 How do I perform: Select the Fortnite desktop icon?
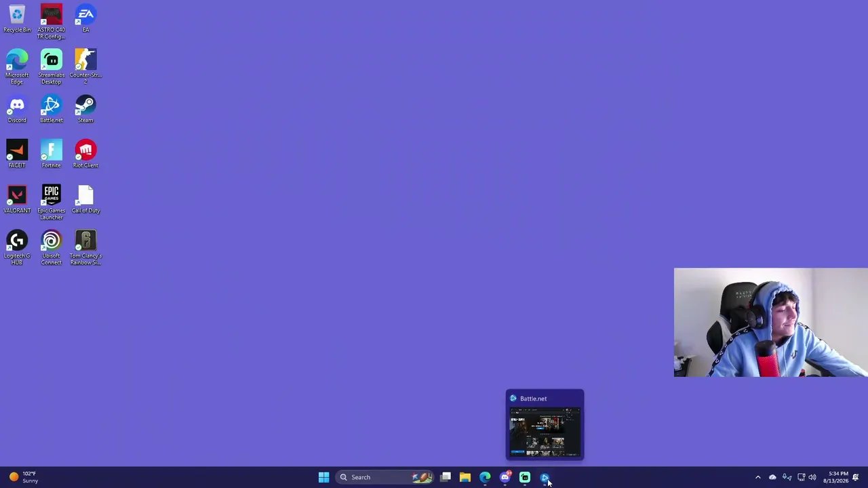click(x=51, y=155)
